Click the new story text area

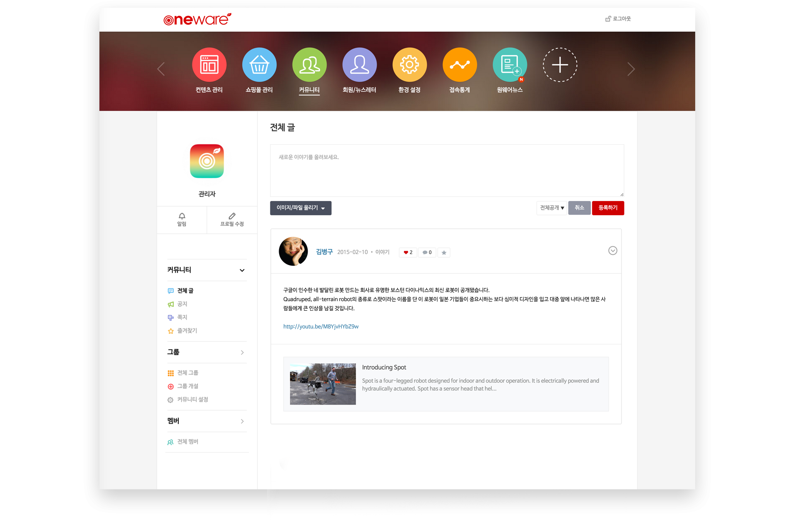click(447, 170)
